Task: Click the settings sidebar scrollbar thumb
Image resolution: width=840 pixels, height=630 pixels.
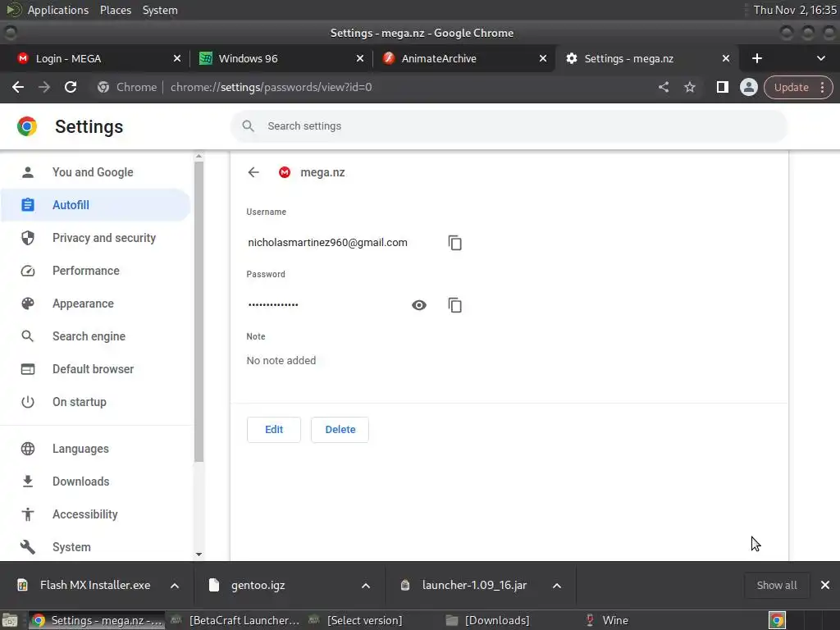Action: 199,311
